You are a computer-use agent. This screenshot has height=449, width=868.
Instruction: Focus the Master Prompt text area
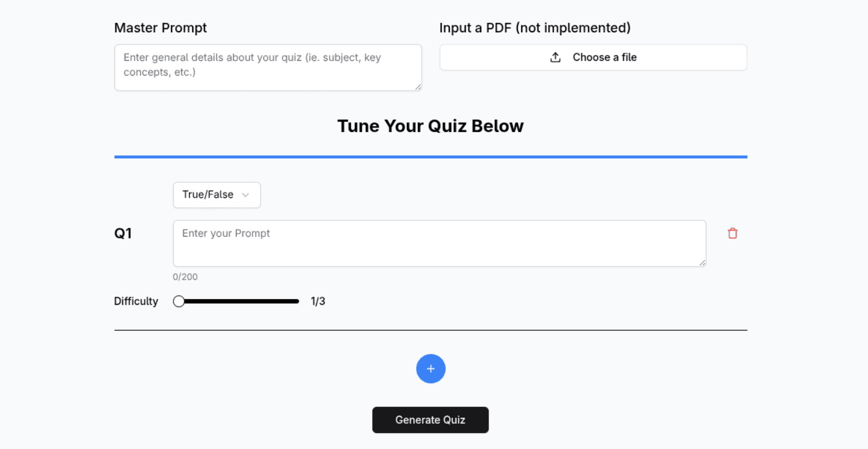pos(268,67)
